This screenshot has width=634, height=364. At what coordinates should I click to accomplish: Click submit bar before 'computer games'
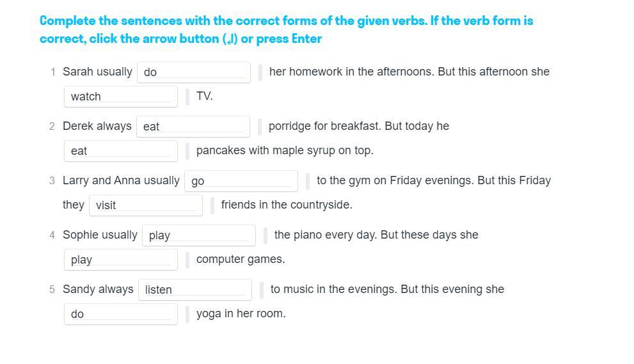(187, 260)
